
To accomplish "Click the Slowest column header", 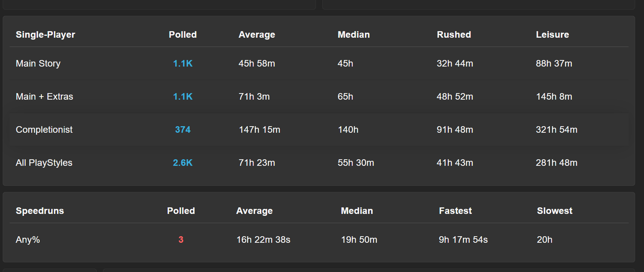I will point(555,211).
